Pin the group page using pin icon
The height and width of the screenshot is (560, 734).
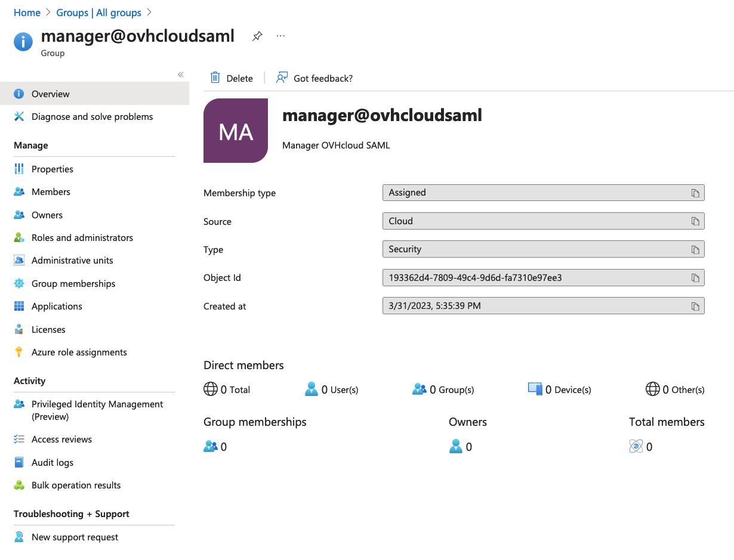[x=257, y=36]
